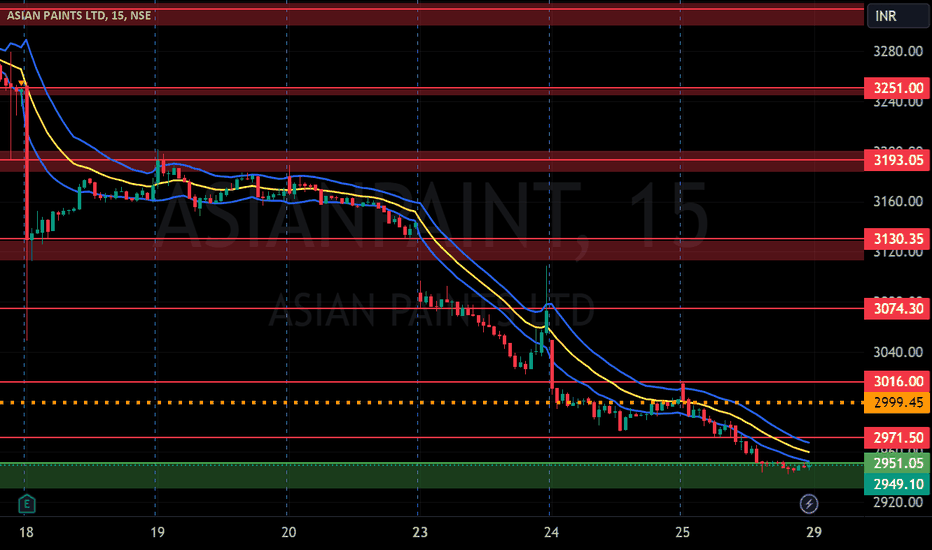932x550 pixels.
Task: Click date 20 on the time axis
Action: click(x=289, y=532)
